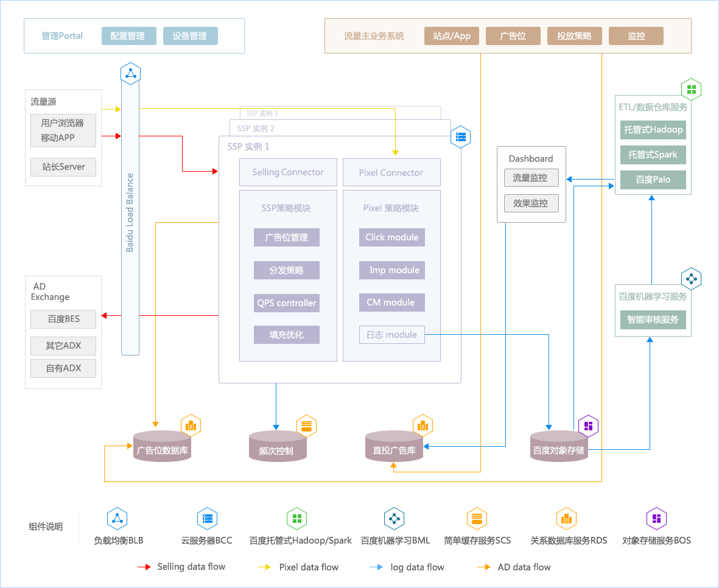Image resolution: width=719 pixels, height=588 pixels.
Task: Click the ETL/数据仓库服务 heading
Action: [653, 107]
